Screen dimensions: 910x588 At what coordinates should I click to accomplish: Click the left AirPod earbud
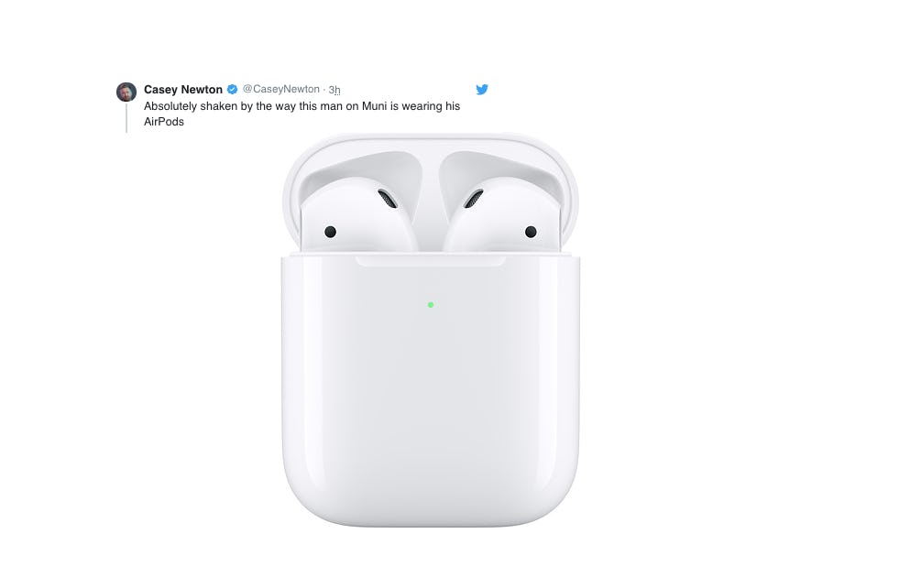[358, 215]
